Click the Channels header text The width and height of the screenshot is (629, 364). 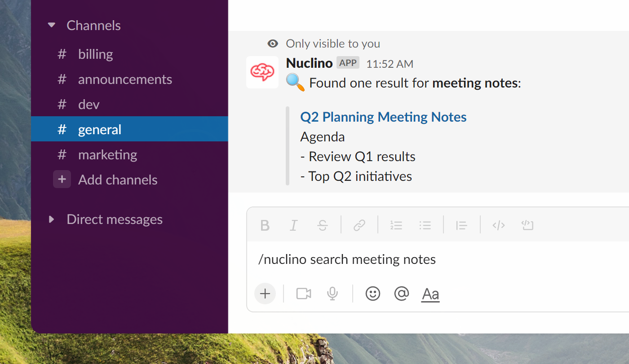(93, 26)
